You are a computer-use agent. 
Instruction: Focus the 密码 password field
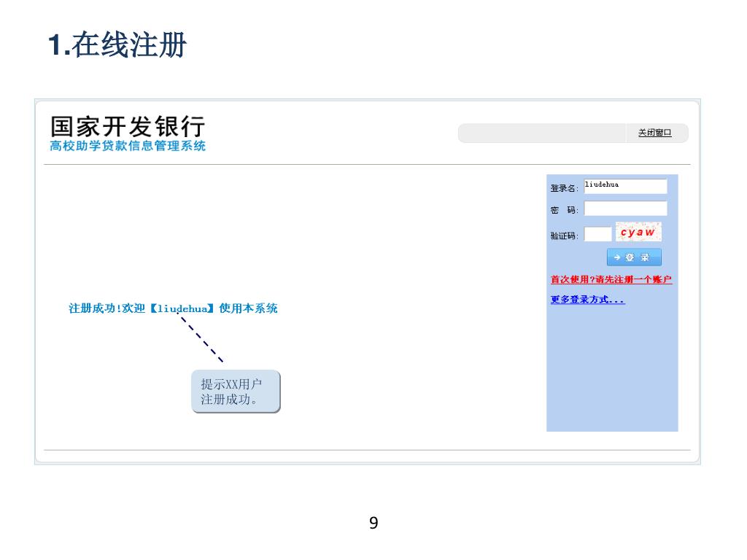pyautogui.click(x=625, y=209)
